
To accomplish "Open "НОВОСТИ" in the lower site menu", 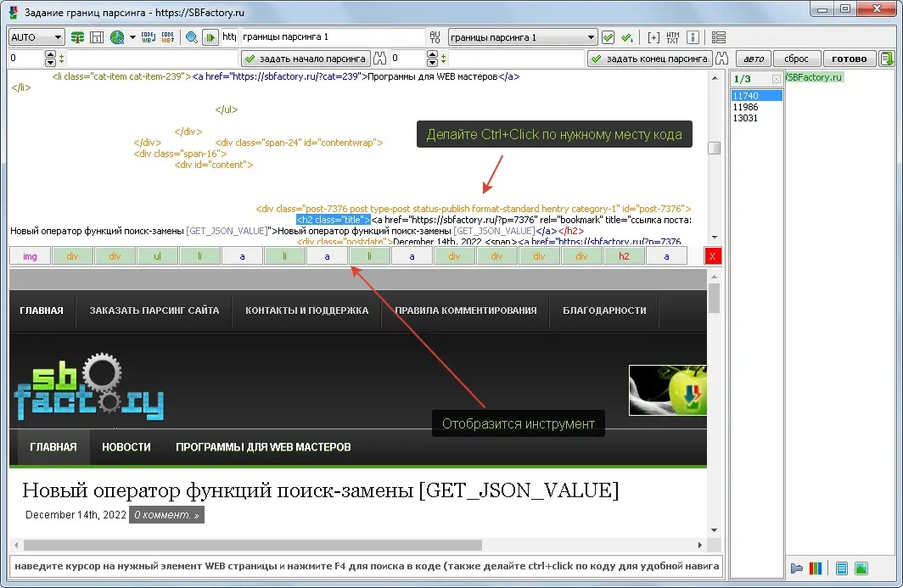I will [126, 447].
